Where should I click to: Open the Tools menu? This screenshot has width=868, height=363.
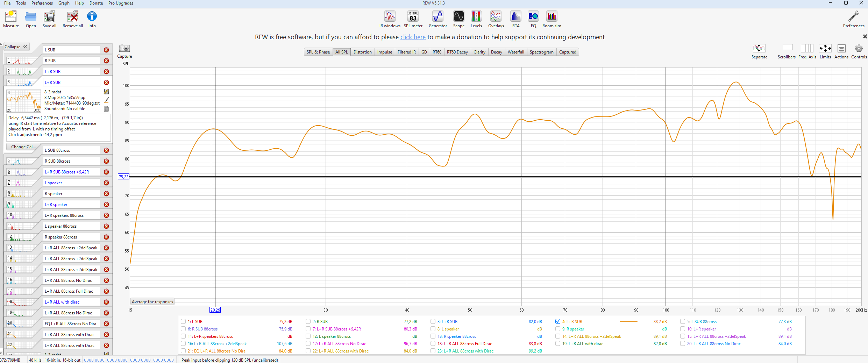(x=21, y=3)
